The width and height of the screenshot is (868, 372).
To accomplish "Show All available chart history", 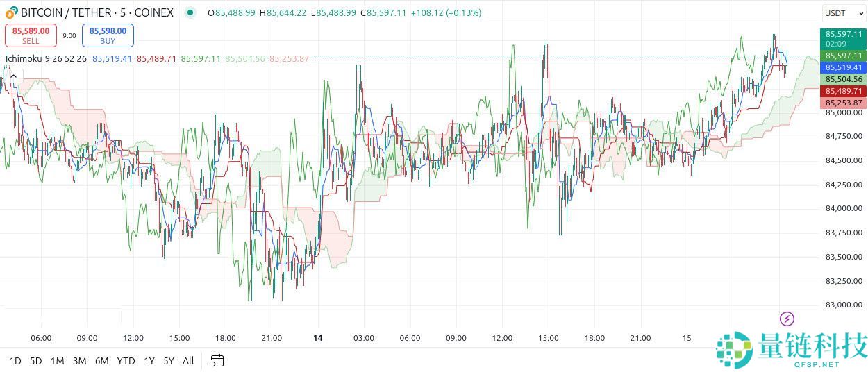I will click(188, 361).
